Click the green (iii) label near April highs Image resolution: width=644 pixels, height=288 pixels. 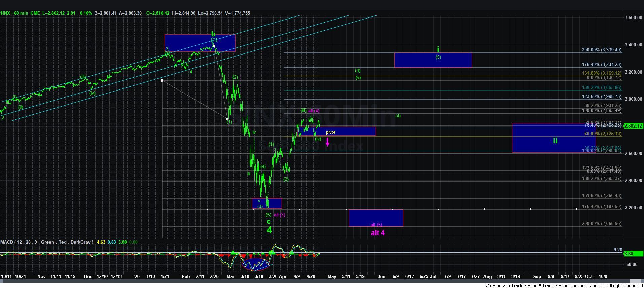(303, 110)
